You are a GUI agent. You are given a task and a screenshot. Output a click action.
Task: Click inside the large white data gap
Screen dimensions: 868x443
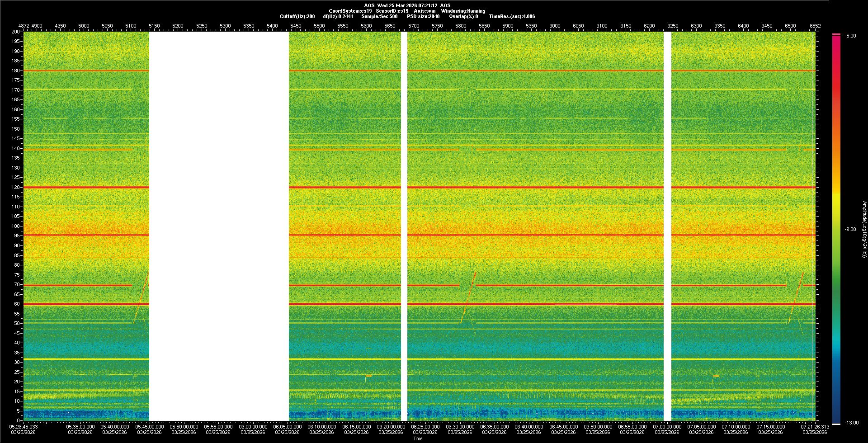coord(219,226)
